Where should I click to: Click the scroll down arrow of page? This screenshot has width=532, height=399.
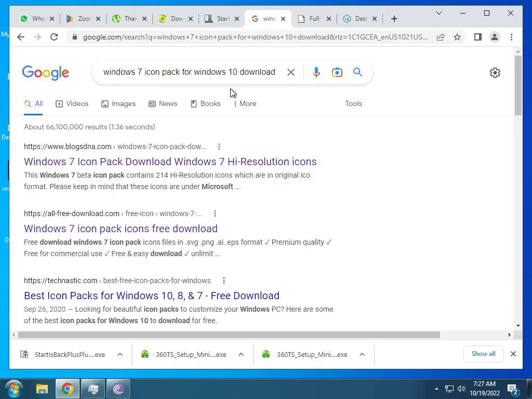pos(518,326)
